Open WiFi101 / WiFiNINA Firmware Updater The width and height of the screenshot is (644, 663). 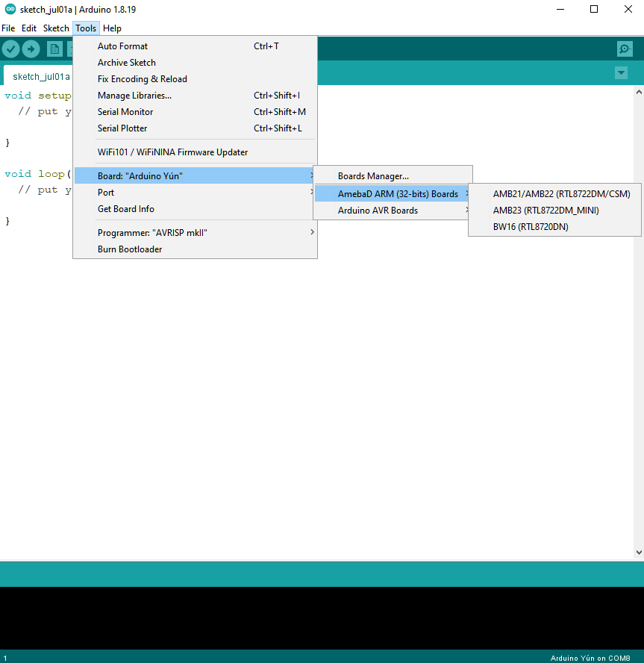[x=195, y=152]
